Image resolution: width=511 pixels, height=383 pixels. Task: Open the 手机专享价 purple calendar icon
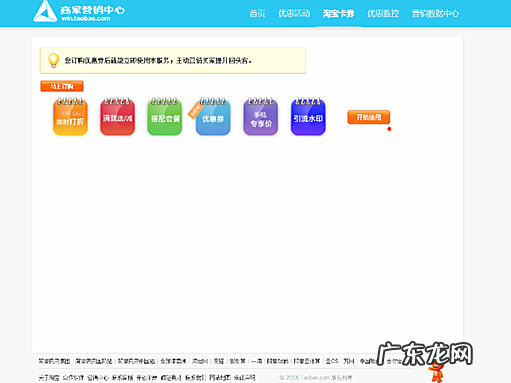pyautogui.click(x=260, y=117)
